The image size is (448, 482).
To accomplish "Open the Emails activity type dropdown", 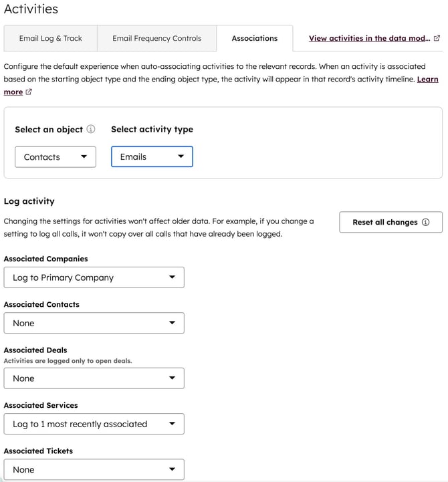I will coord(152,157).
